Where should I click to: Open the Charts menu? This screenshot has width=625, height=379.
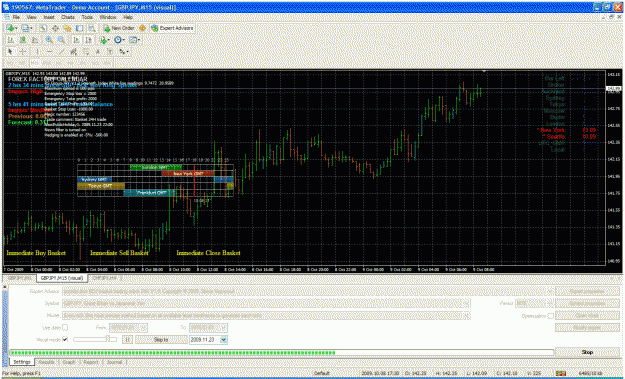(68, 18)
